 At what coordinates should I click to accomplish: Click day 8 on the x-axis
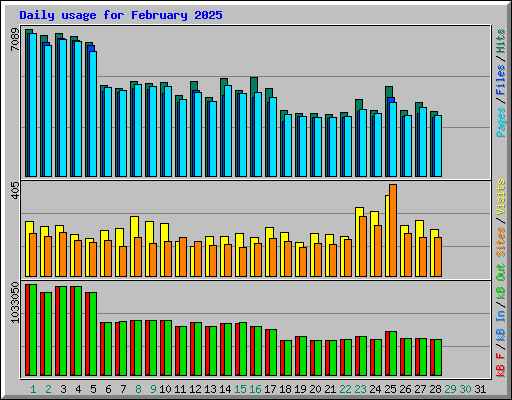coord(138,389)
